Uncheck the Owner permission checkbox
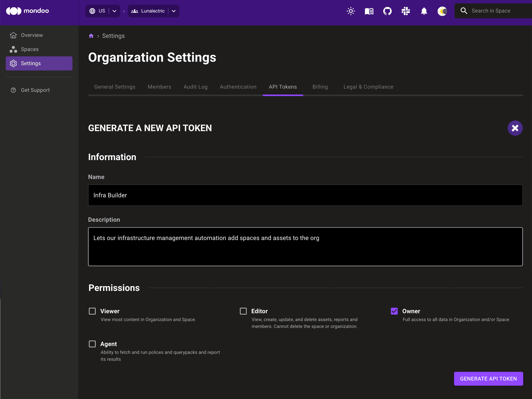Viewport: 532px width, 399px height. coord(394,311)
